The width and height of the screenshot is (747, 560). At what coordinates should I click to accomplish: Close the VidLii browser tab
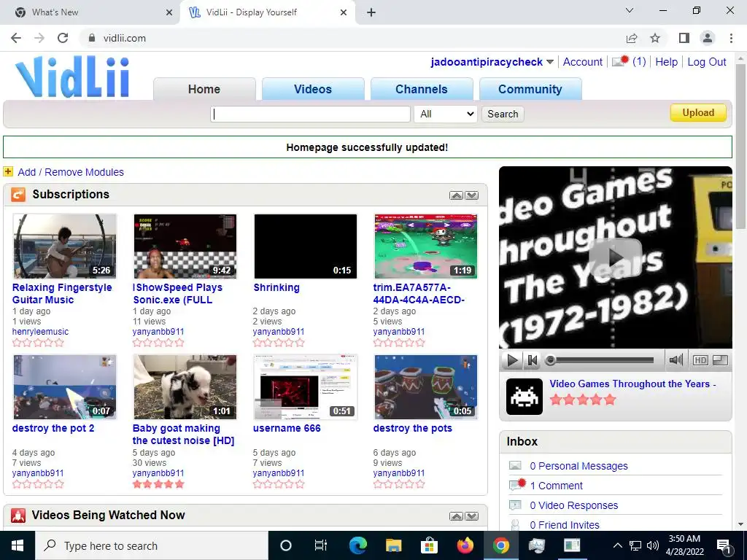[x=344, y=12]
